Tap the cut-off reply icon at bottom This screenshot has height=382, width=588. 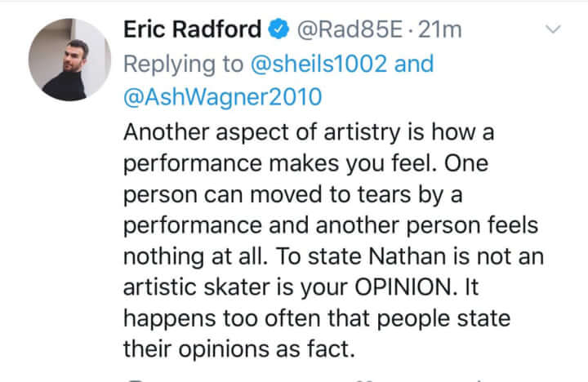[136, 379]
